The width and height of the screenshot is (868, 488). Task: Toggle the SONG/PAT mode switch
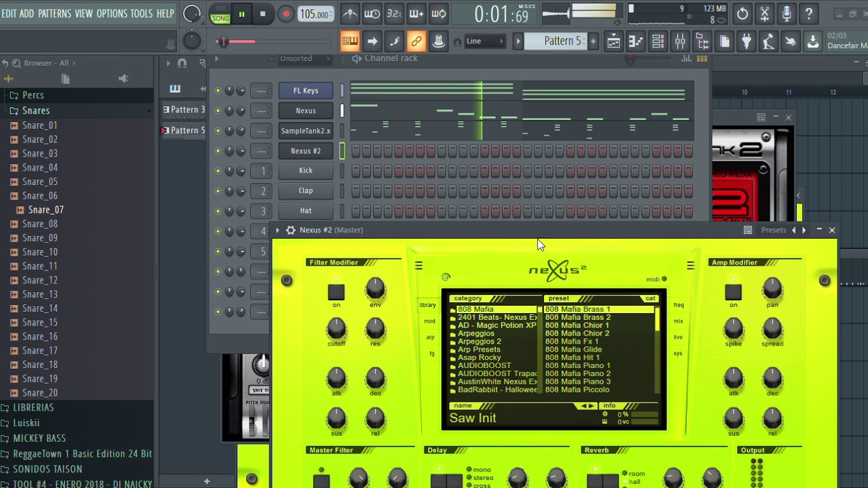click(220, 14)
